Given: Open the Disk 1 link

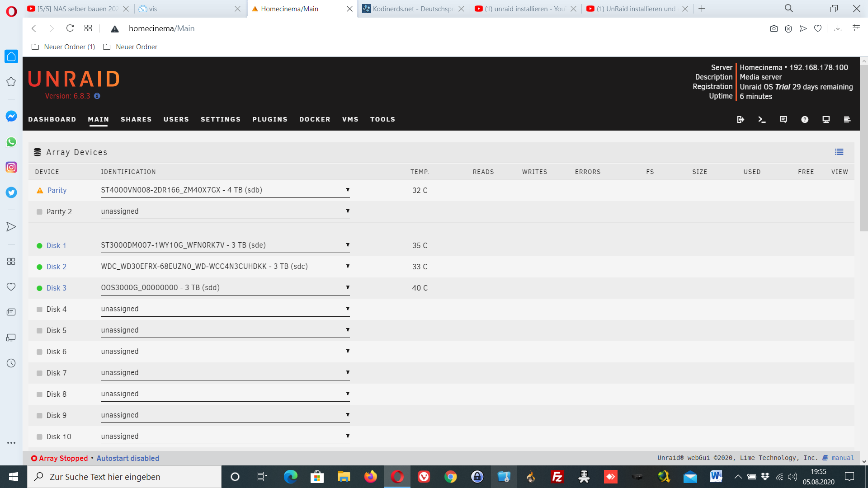Looking at the screenshot, I should click(56, 246).
